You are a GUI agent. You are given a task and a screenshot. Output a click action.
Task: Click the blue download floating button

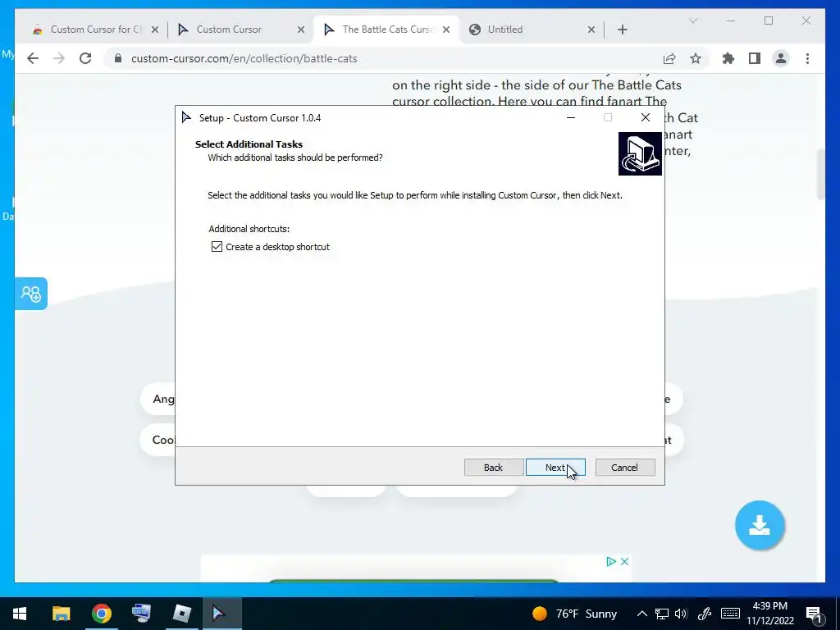coord(760,525)
